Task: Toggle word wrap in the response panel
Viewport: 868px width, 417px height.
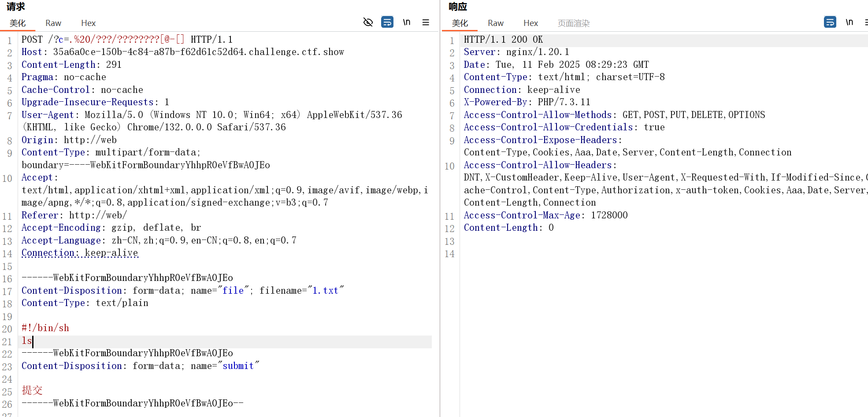Action: click(x=830, y=22)
